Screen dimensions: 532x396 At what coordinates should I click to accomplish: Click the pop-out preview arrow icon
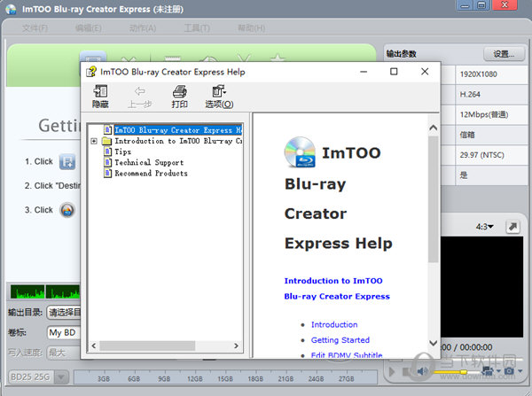[512, 227]
